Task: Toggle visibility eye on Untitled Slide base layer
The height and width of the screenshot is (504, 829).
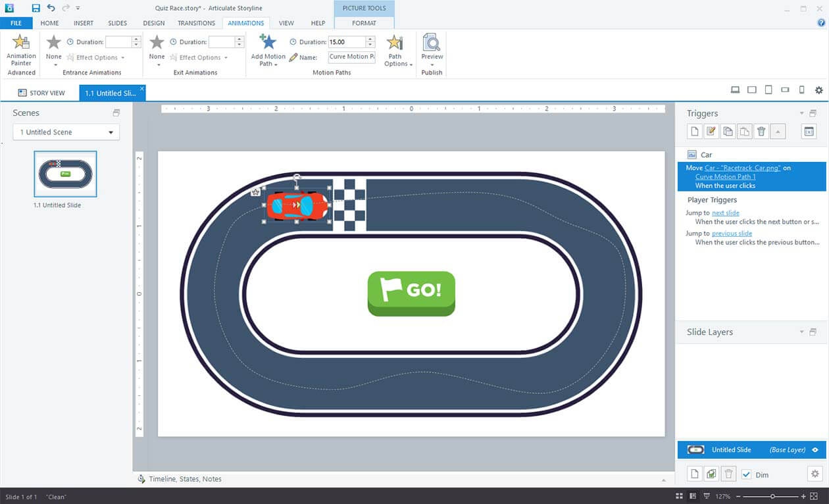Action: [815, 450]
